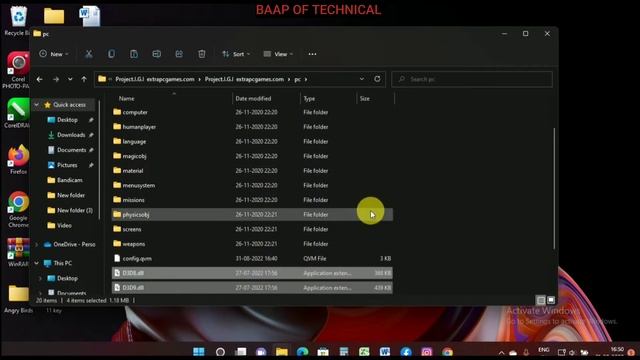This screenshot has height=360, width=640.
Task: Open Corel PHOTO-PAINT desktop shortcut
Action: (17, 70)
